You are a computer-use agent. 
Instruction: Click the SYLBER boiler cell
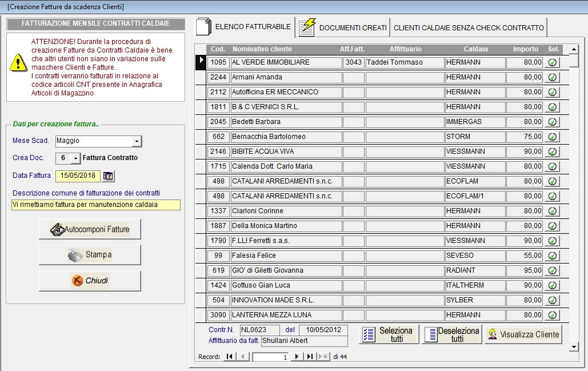point(475,300)
